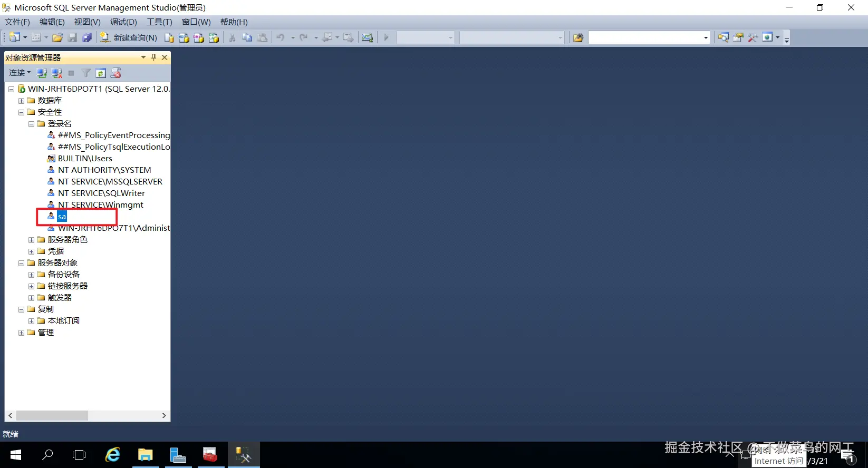Image resolution: width=868 pixels, height=468 pixels.
Task: Click the Undo arrow icon
Action: (281, 37)
